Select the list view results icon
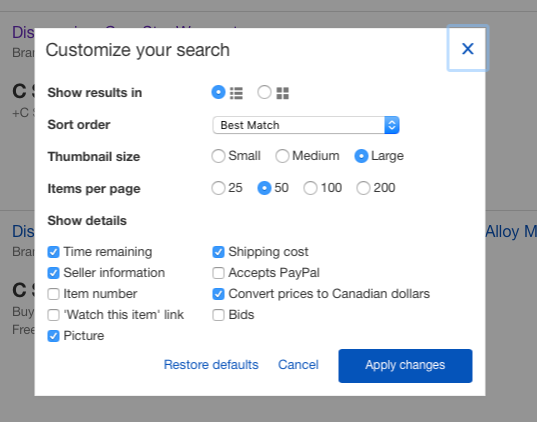Viewport: 537px width, 422px height. pos(236,93)
